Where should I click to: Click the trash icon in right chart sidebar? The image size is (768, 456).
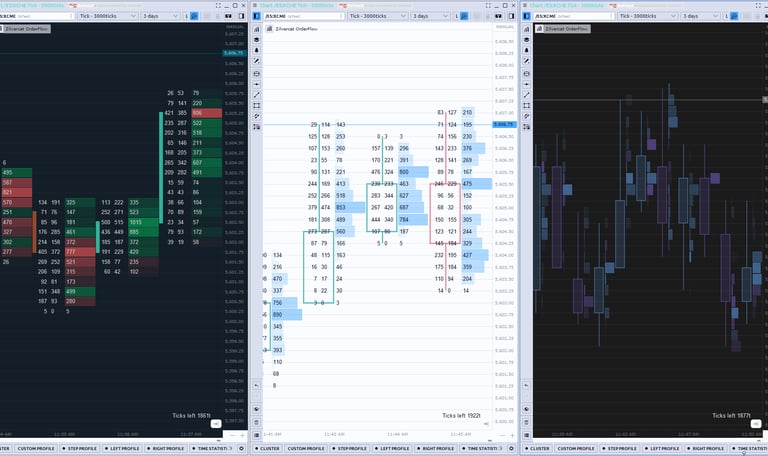(x=526, y=422)
